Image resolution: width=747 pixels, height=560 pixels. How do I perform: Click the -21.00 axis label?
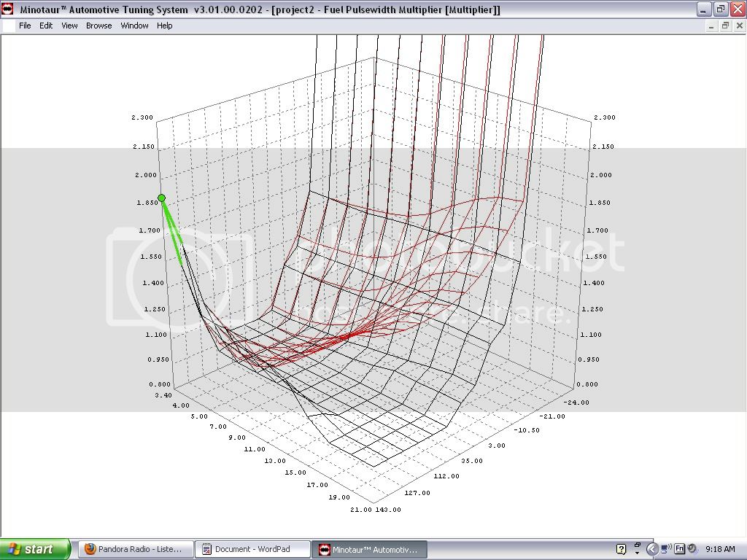point(552,416)
